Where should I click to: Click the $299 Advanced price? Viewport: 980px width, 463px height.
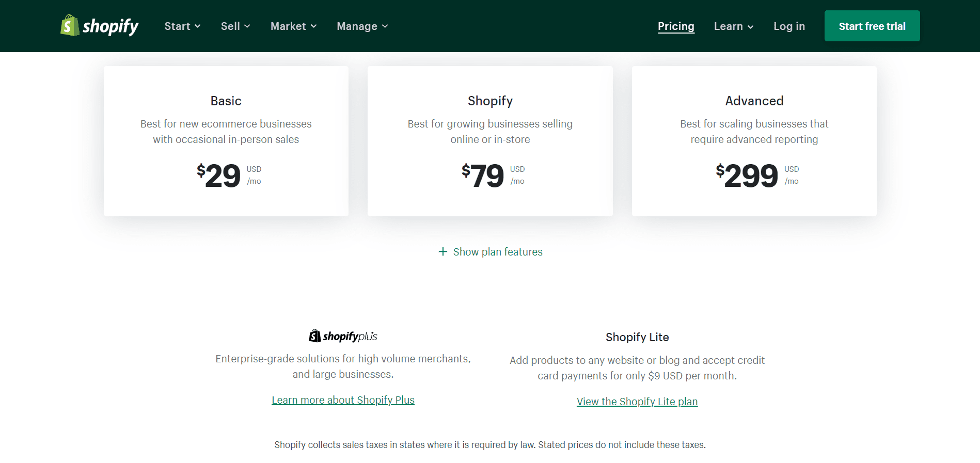747,175
